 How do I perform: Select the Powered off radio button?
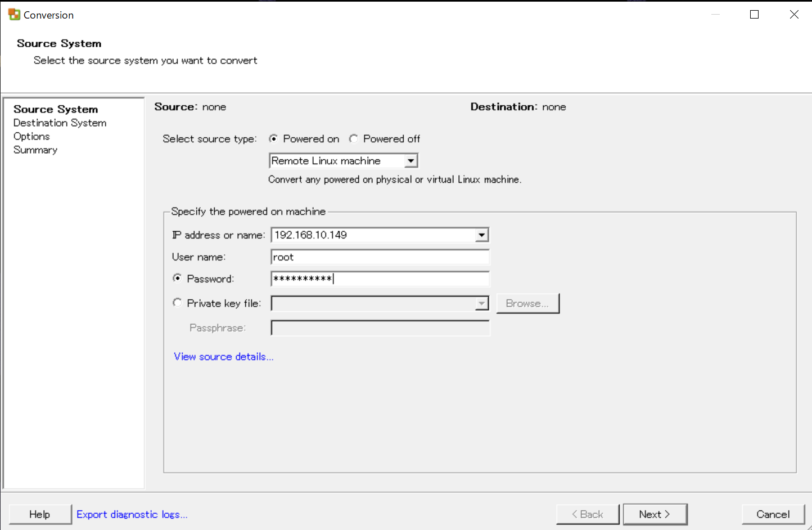pos(353,138)
